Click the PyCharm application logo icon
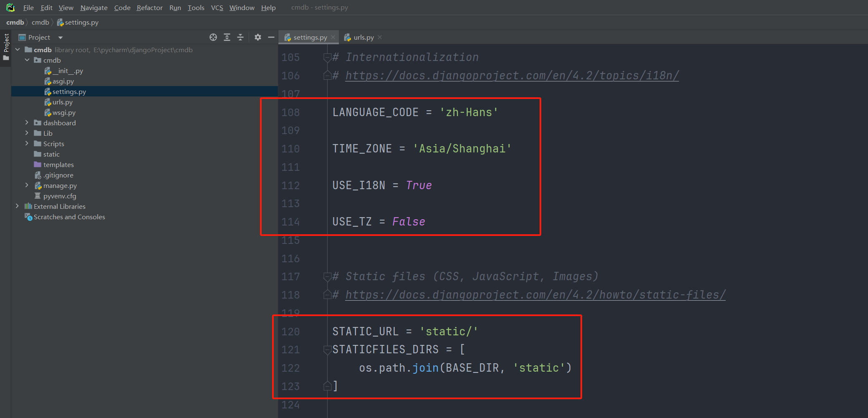 coord(10,8)
